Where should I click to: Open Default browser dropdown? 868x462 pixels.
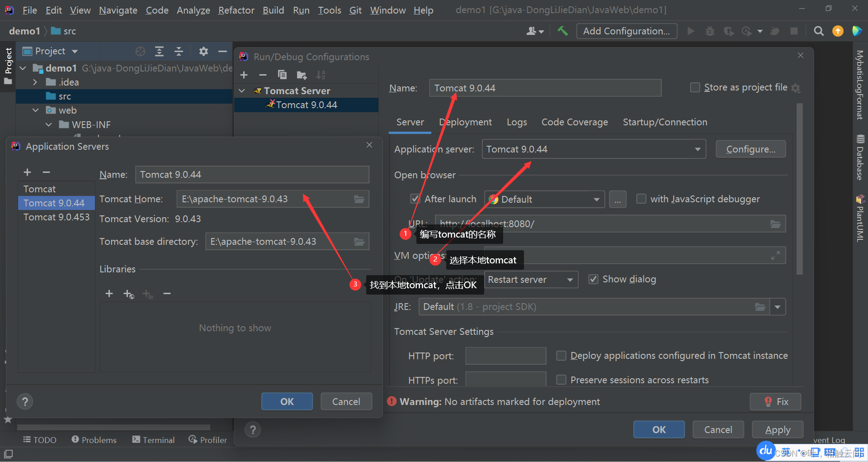click(544, 199)
